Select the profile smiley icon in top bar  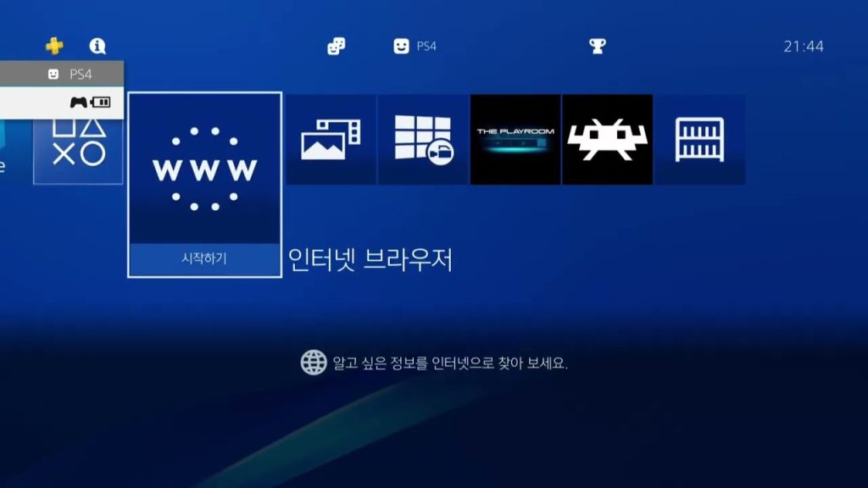[x=401, y=47]
